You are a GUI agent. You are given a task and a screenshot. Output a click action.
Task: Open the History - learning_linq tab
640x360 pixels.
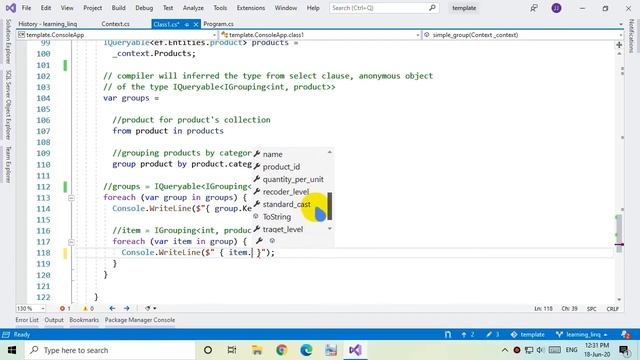tap(47, 24)
